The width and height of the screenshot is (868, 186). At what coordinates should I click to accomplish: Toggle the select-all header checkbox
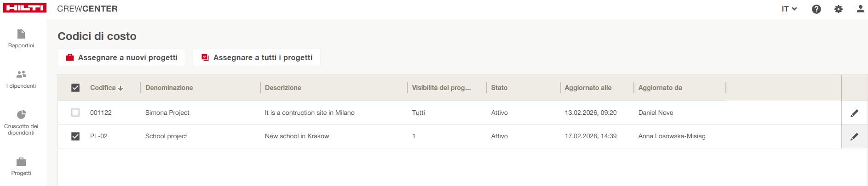tap(75, 88)
